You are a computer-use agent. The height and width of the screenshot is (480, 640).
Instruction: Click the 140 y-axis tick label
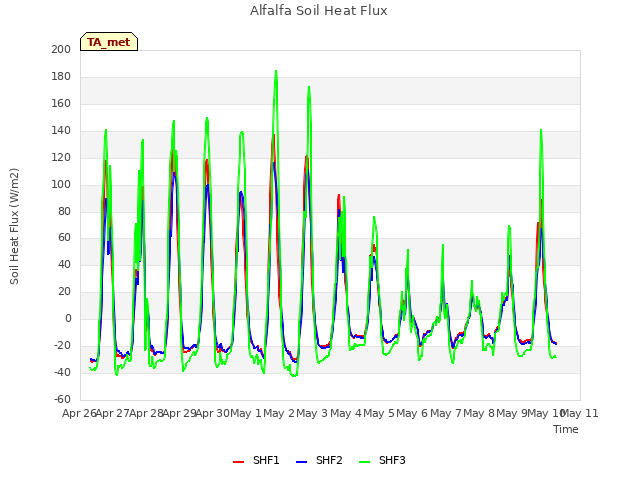point(61,130)
